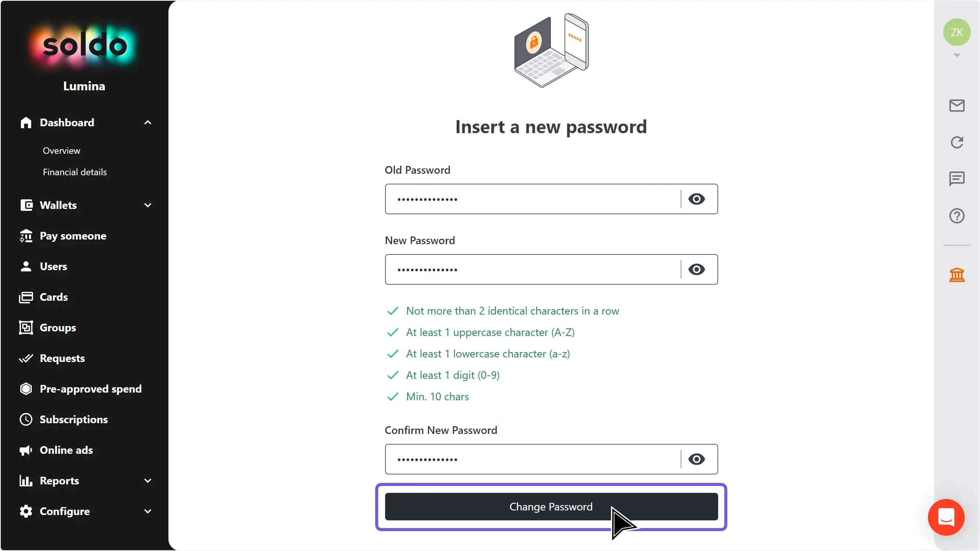Open the mail inbox icon
Image resolution: width=980 pixels, height=551 pixels.
(957, 106)
